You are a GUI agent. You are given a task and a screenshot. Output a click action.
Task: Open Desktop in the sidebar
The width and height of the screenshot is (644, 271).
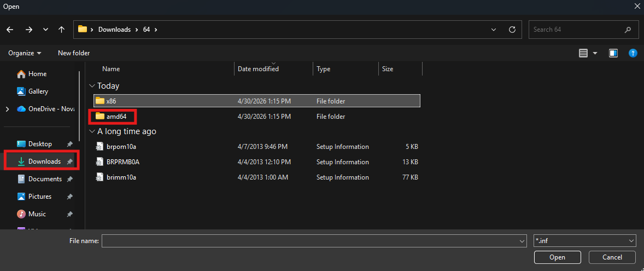click(34, 144)
